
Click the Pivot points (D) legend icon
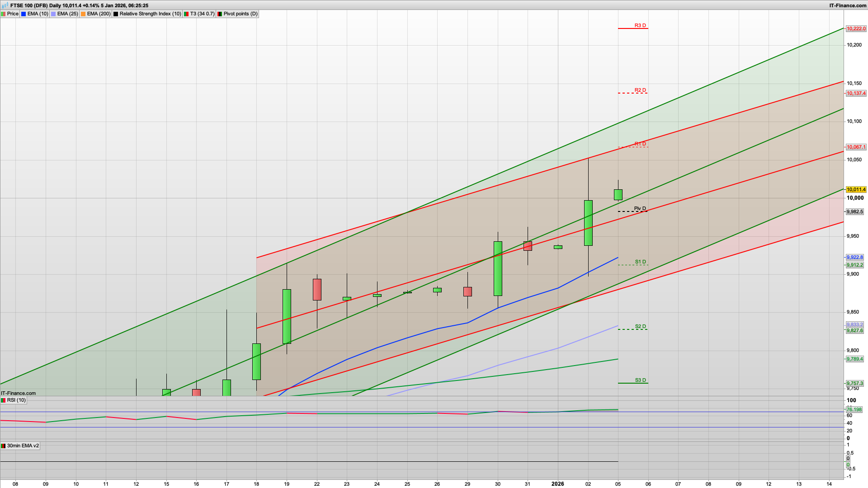pyautogui.click(x=219, y=14)
